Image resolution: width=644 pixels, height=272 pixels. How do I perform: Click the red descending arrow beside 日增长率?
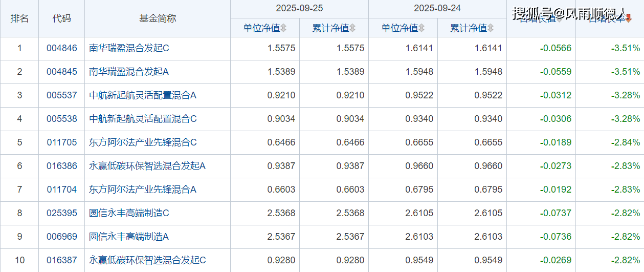[x=629, y=19]
